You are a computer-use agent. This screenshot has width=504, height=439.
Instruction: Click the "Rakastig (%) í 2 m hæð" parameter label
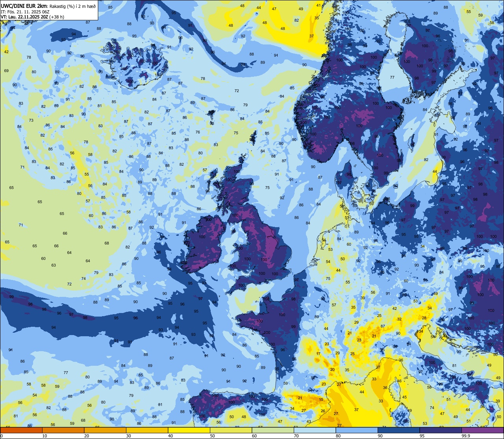coord(72,6)
